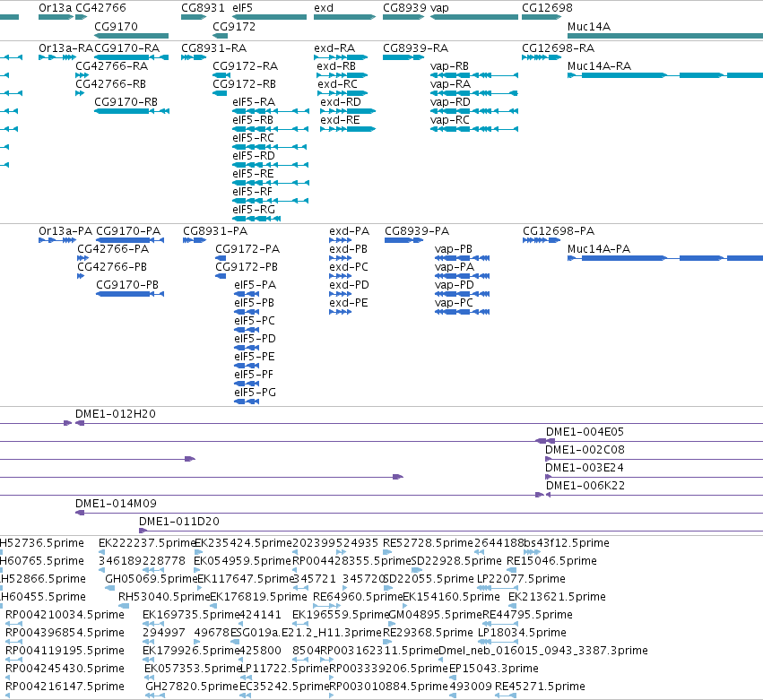This screenshot has width=763, height=700.
Task: Click the CG8939 gene label
Action: click(405, 8)
